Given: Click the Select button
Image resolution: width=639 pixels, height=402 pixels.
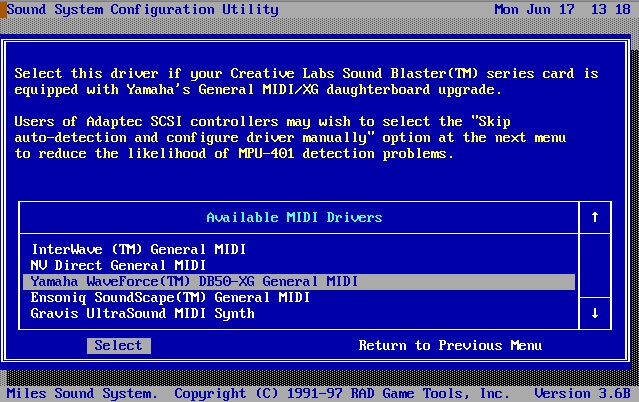Looking at the screenshot, I should click(x=119, y=346).
